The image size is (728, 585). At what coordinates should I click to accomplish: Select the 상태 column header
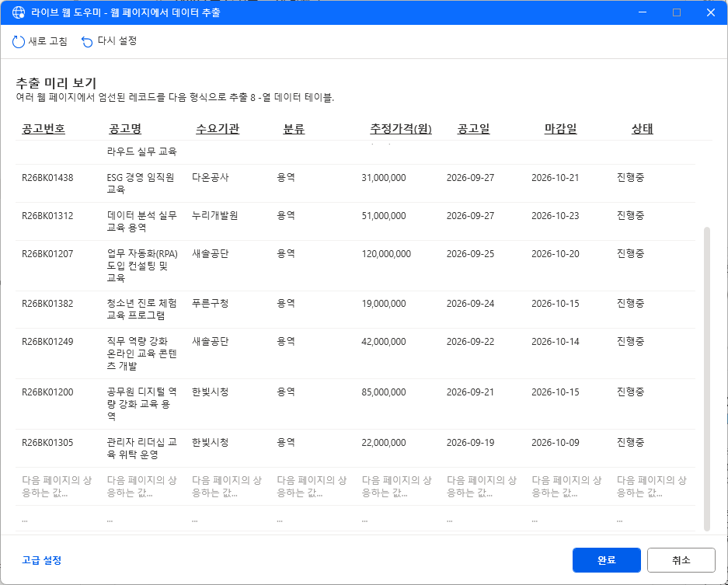click(x=642, y=129)
